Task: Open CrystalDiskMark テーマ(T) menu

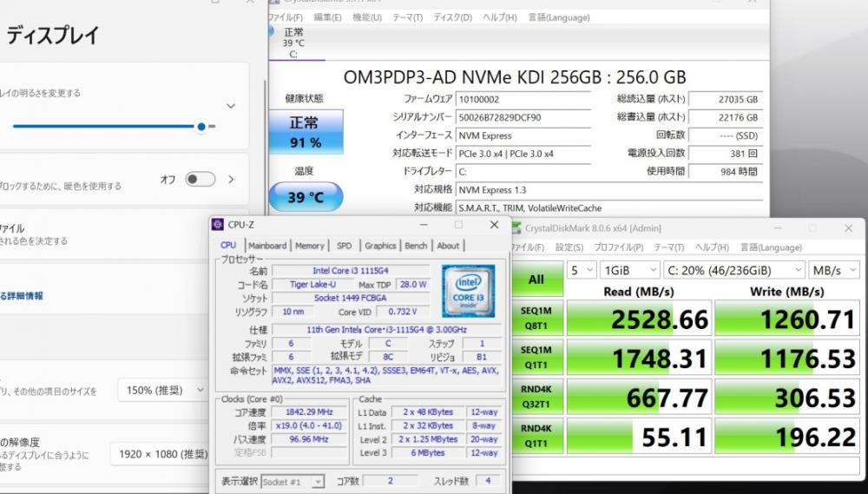Action: [668, 247]
